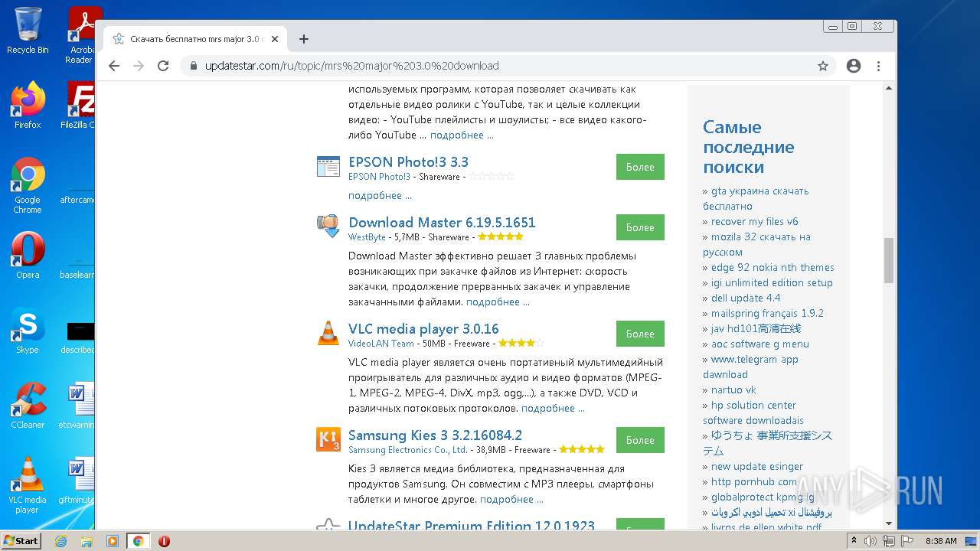Click the EPSON Photo!3 program icon

(x=328, y=166)
